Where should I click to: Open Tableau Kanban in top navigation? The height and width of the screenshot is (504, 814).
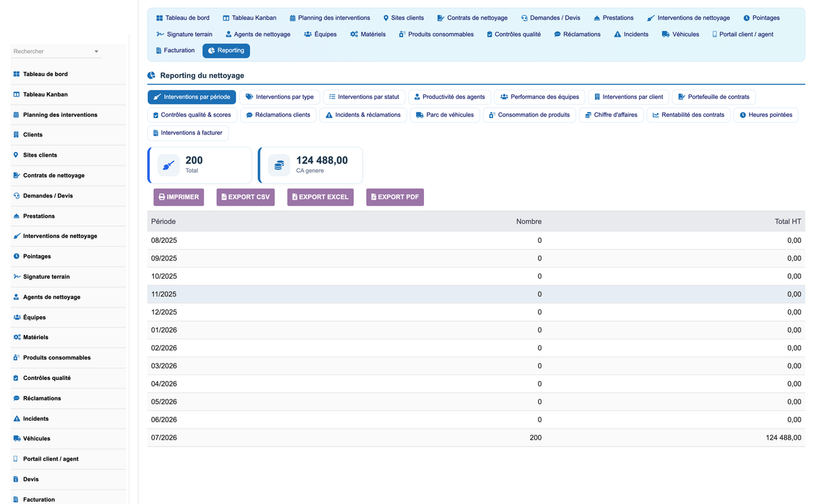click(x=249, y=18)
